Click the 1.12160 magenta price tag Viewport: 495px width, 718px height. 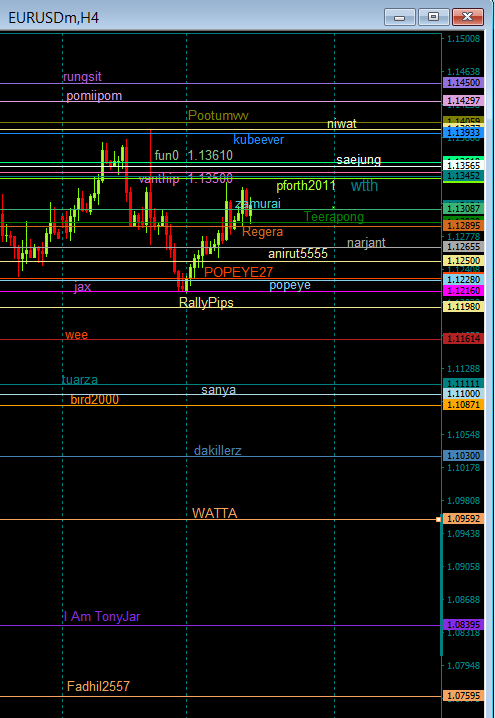click(x=463, y=291)
